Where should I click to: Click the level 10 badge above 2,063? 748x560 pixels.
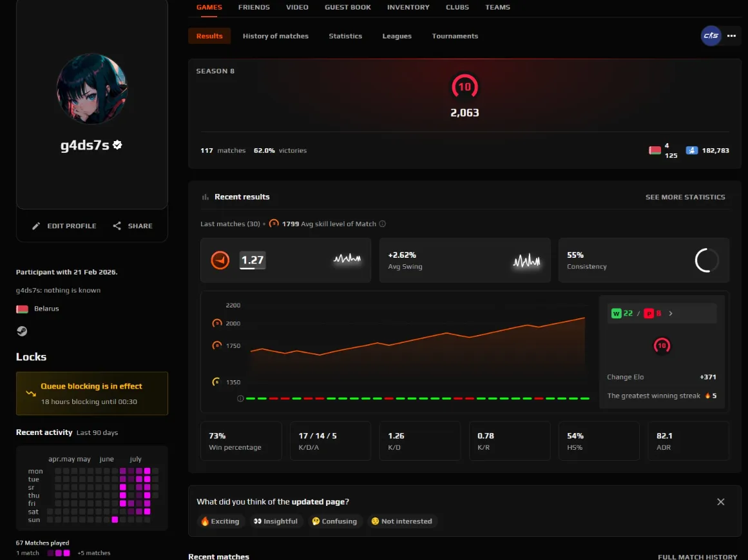[465, 87]
